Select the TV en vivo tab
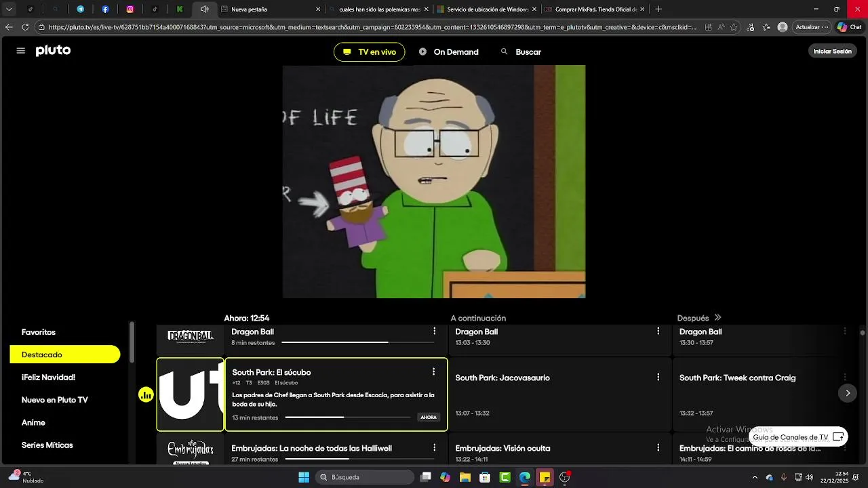The image size is (868, 488). pyautogui.click(x=370, y=52)
